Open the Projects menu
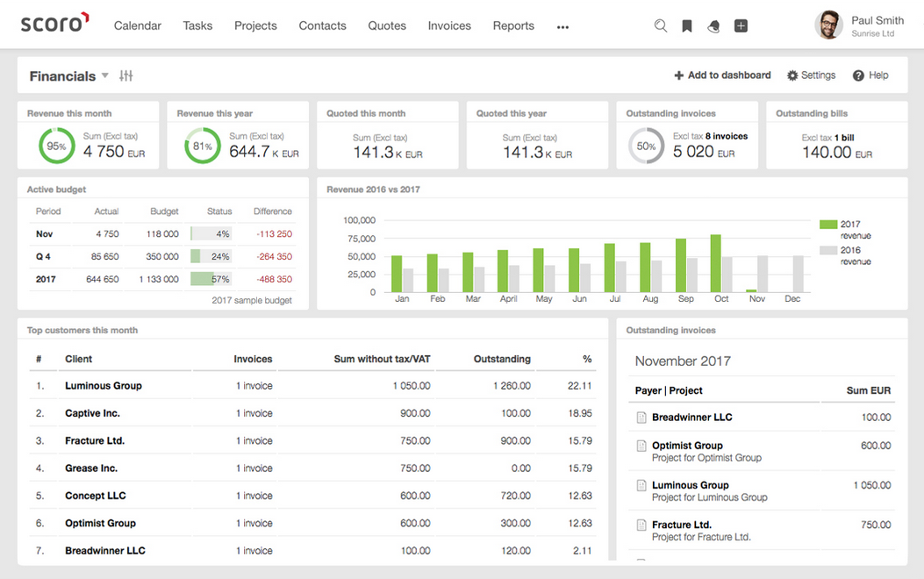 (x=255, y=26)
